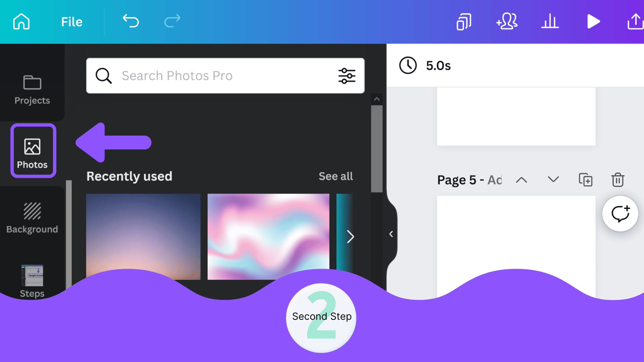This screenshot has height=362, width=644.
Task: Select the Background tool
Action: tap(32, 216)
